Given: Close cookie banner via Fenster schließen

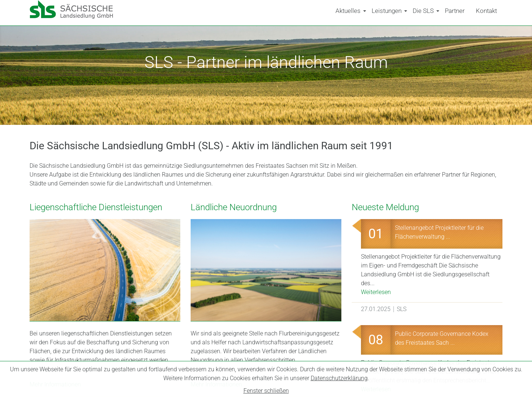Looking at the screenshot, I should 266,391.
